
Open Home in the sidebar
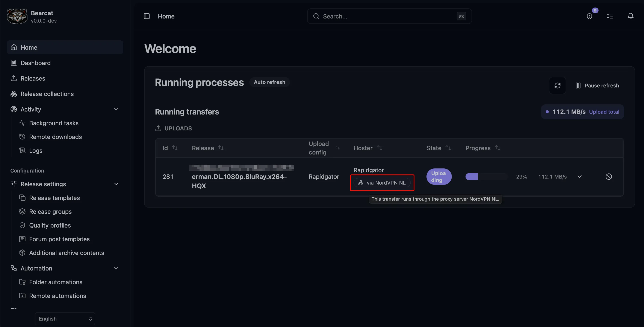(x=65, y=47)
